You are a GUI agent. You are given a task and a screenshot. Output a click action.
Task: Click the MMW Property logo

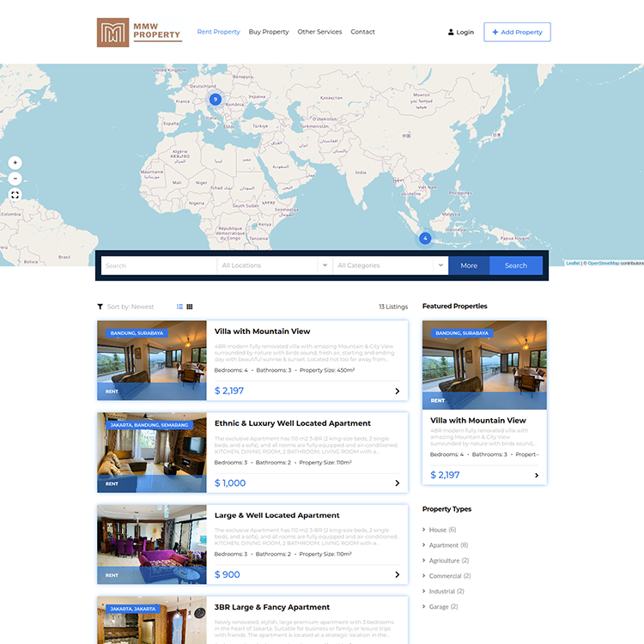click(x=139, y=33)
